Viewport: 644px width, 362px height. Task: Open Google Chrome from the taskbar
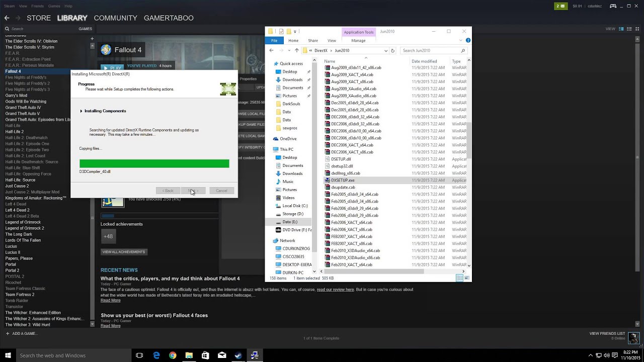click(173, 355)
